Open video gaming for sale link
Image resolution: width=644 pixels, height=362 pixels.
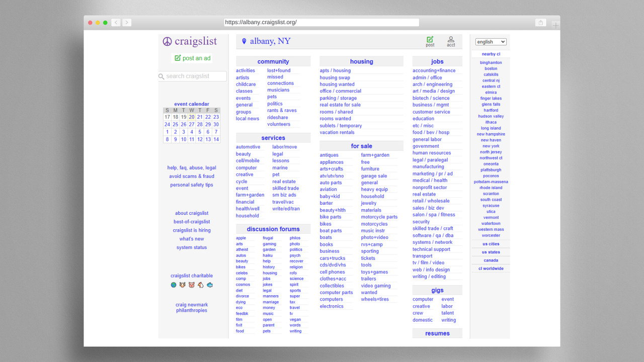click(x=376, y=286)
